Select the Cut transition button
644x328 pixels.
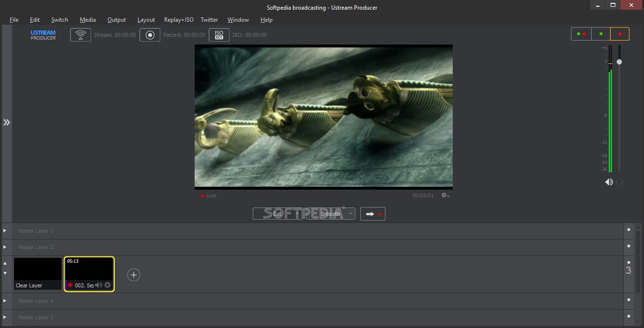tap(277, 214)
